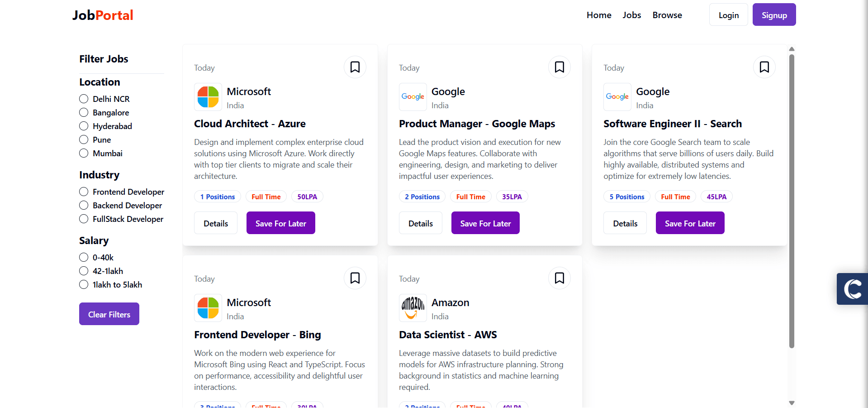The image size is (868, 408).
Task: Click the 45LPA salary badge
Action: coord(716,197)
